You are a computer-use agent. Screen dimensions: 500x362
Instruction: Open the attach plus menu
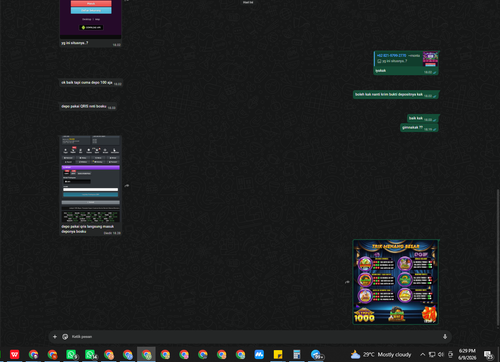[55, 337]
